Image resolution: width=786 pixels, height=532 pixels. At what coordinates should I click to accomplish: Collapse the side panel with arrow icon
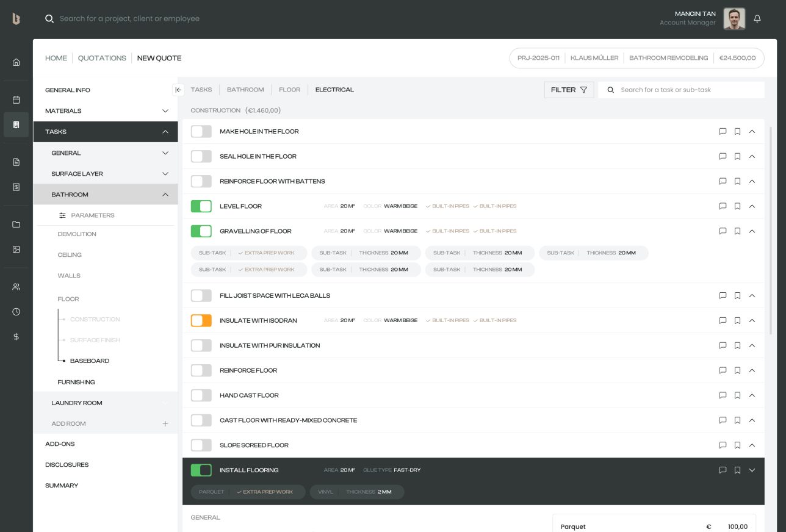click(x=178, y=90)
